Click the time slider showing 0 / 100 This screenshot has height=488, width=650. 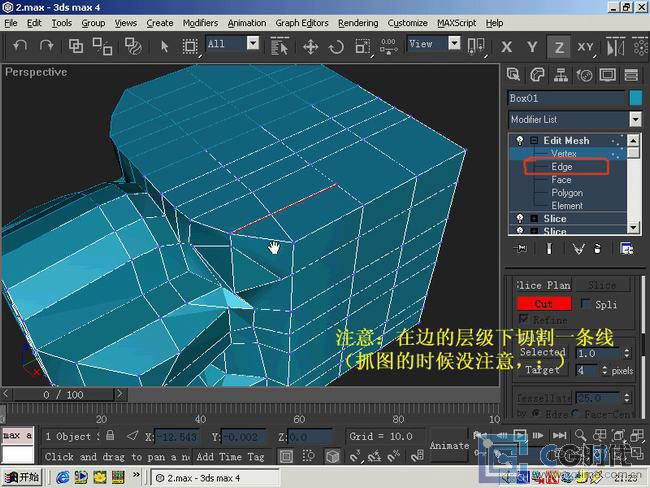tap(63, 394)
